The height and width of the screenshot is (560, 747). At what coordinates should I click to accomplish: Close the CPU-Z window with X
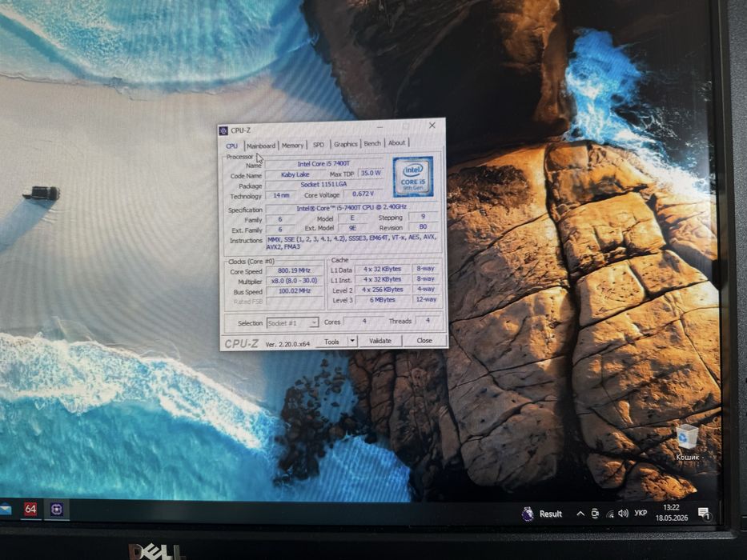432,126
